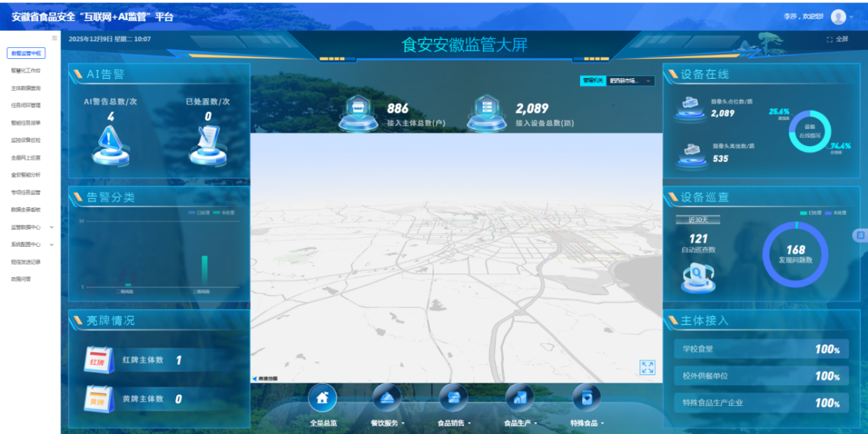Select 政策问答 in the sidebar menu
This screenshot has width=868, height=434.
(21, 279)
